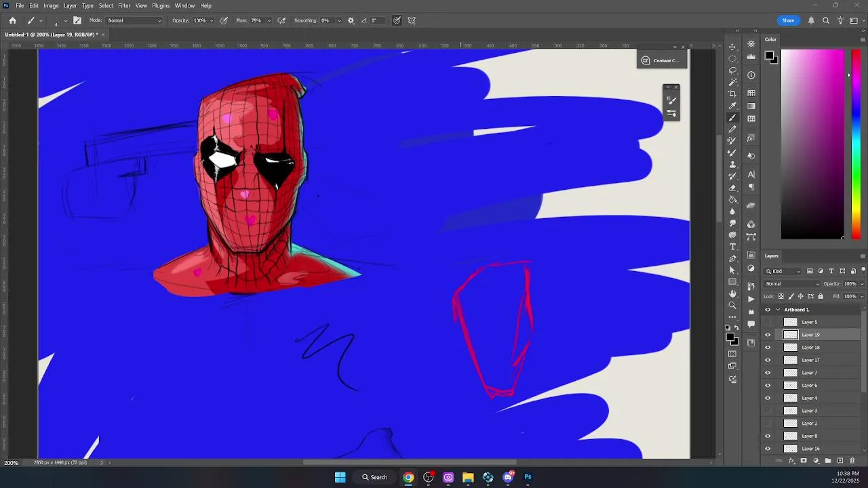Screen dimensions: 868x488
Task: Open Google Chrome from the taskbar
Action: point(408,477)
